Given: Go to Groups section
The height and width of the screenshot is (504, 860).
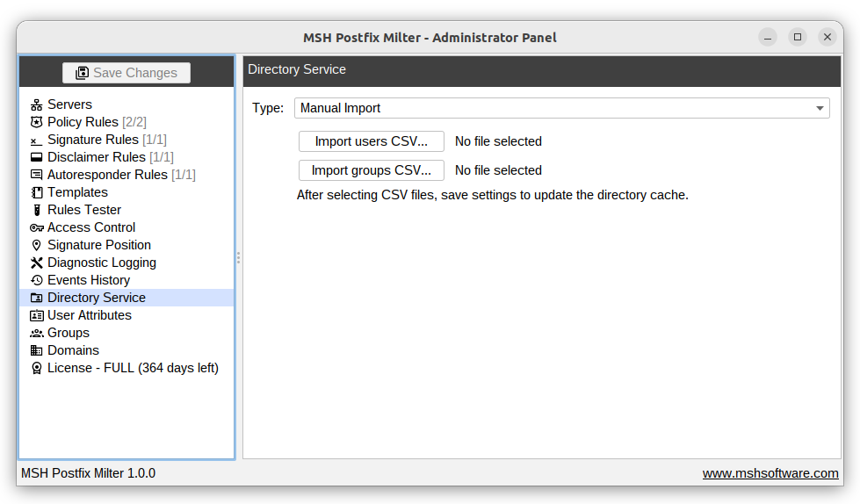Looking at the screenshot, I should (68, 333).
